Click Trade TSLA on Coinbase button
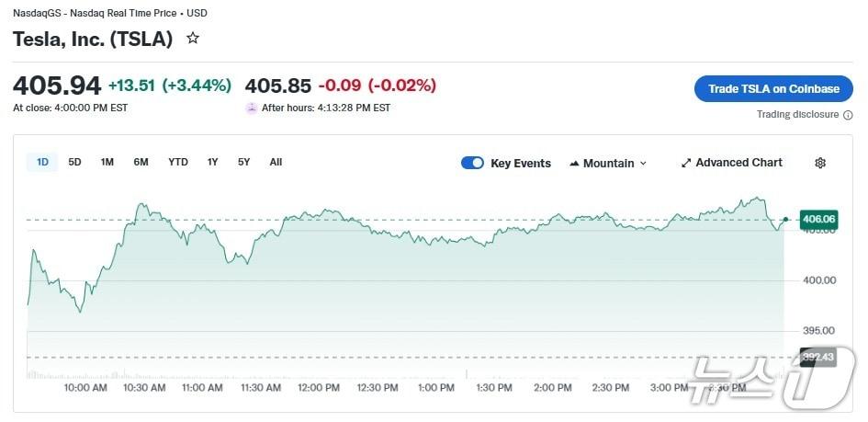The image size is (868, 422). pyautogui.click(x=773, y=89)
